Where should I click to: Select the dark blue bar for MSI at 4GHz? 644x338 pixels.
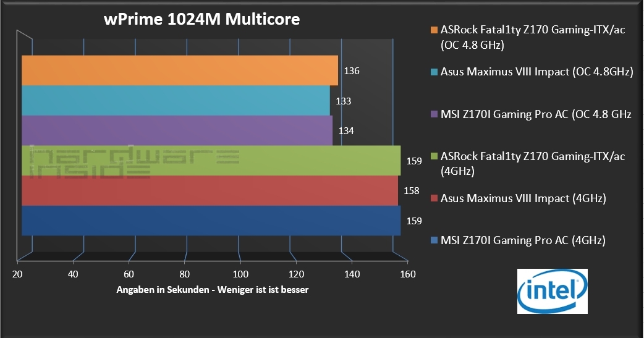[x=211, y=221]
